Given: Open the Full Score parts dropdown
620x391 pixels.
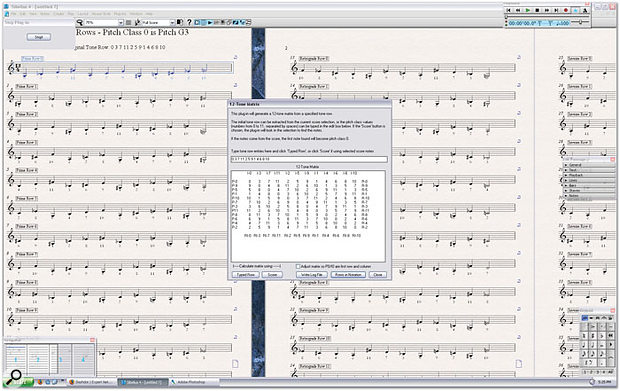Looking at the screenshot, I should tap(172, 23).
